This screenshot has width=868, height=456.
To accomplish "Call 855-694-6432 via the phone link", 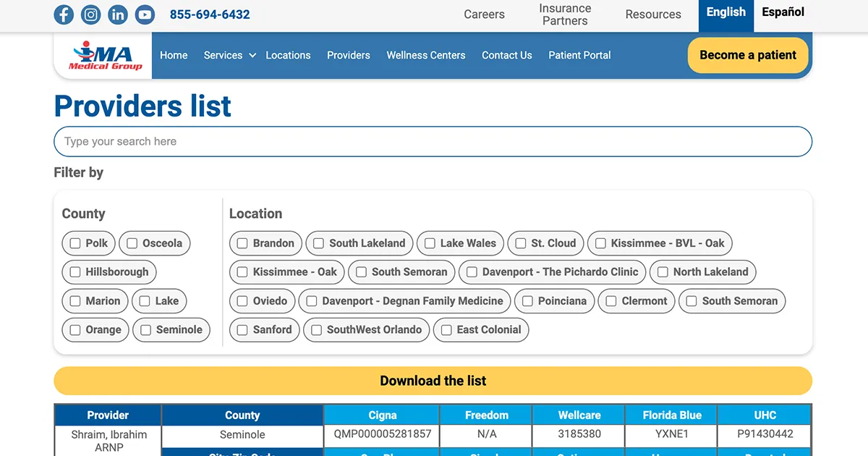I will [x=209, y=14].
